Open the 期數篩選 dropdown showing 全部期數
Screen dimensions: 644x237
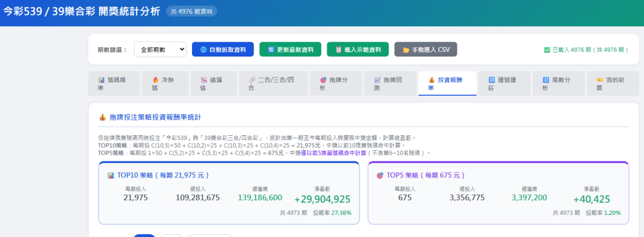click(160, 49)
